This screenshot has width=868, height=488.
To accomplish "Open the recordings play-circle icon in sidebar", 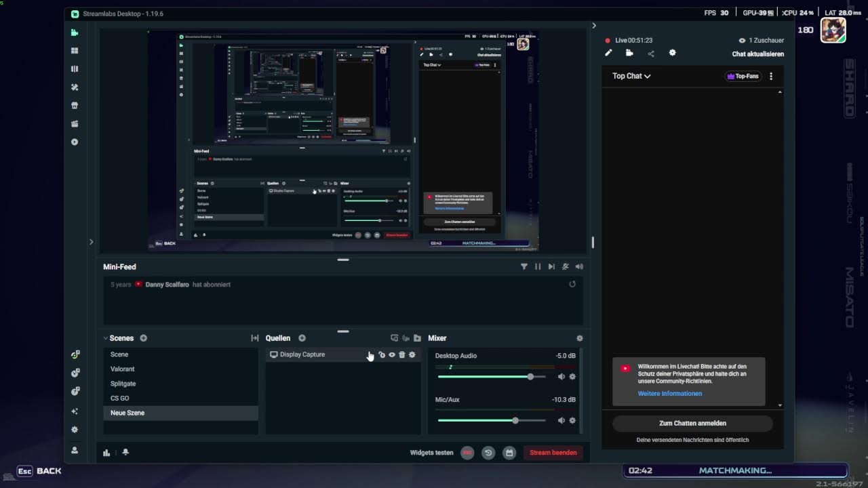I will click(x=75, y=142).
